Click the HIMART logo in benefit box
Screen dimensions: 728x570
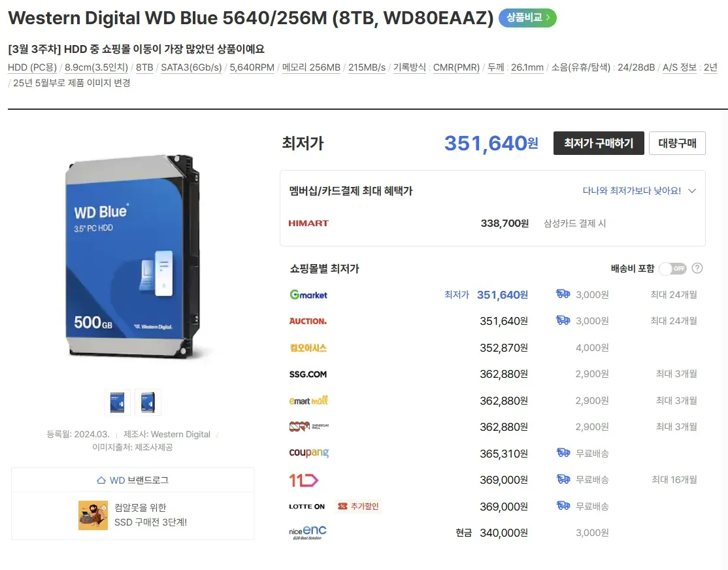coord(308,223)
